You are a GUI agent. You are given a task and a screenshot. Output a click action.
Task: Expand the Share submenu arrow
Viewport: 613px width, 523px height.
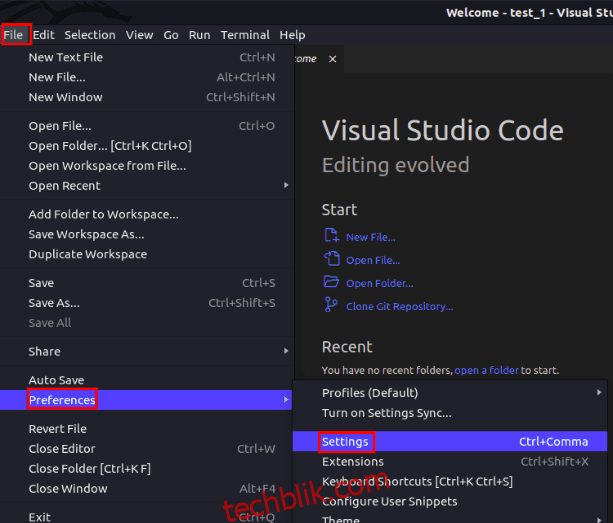286,351
